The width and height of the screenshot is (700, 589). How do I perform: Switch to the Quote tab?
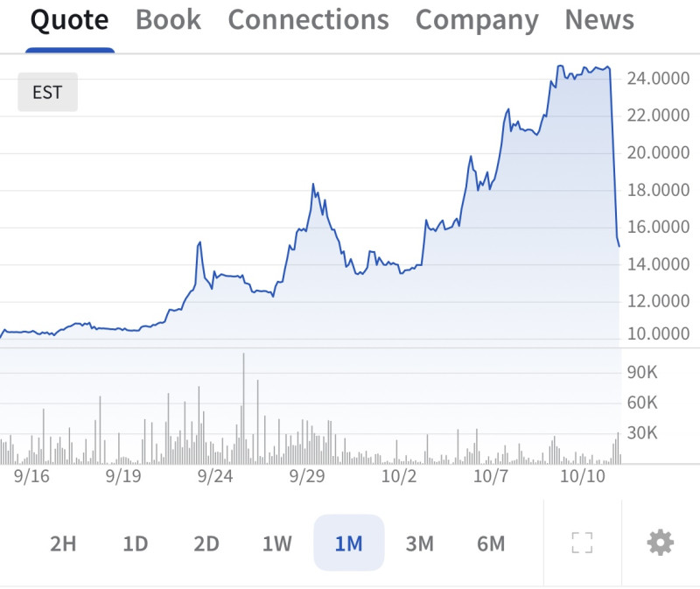coord(70,20)
